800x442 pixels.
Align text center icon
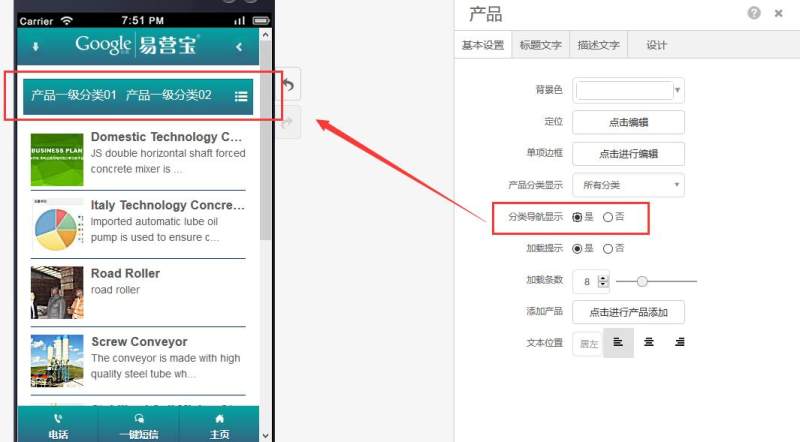pyautogui.click(x=649, y=342)
